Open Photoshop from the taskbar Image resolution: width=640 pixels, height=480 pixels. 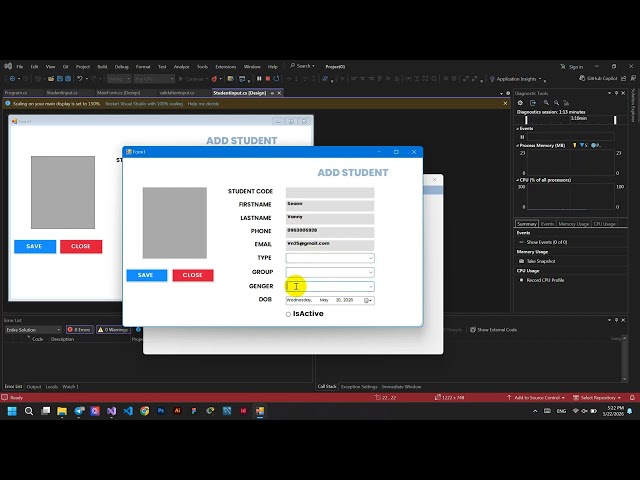click(161, 411)
